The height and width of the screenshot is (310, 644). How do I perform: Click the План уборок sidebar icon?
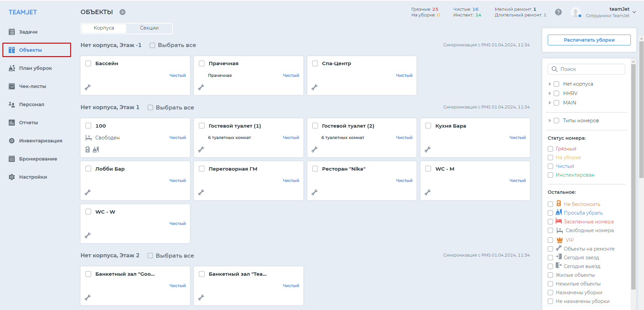[x=12, y=68]
